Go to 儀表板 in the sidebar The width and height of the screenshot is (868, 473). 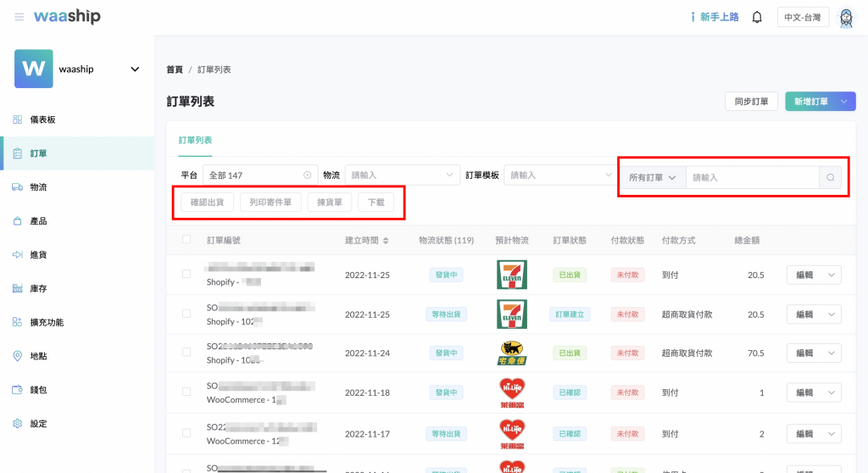[x=42, y=120]
